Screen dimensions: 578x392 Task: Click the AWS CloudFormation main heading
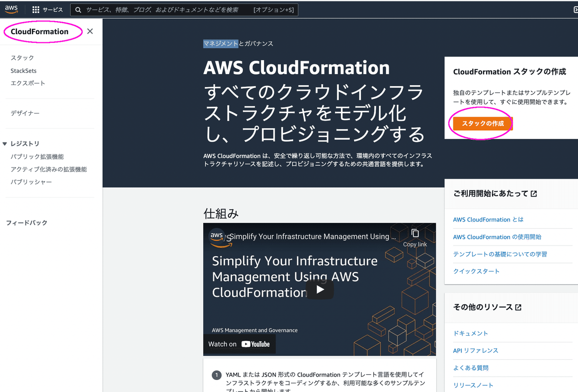(x=296, y=67)
